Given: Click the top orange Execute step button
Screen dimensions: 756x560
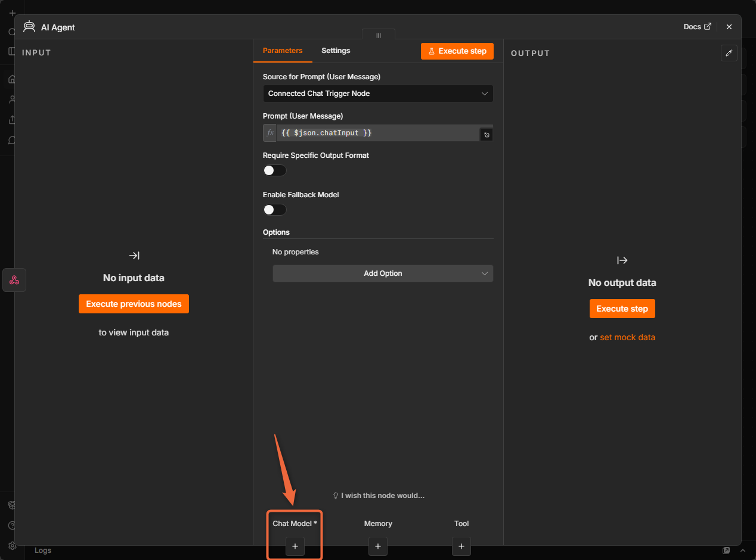Looking at the screenshot, I should (x=457, y=51).
